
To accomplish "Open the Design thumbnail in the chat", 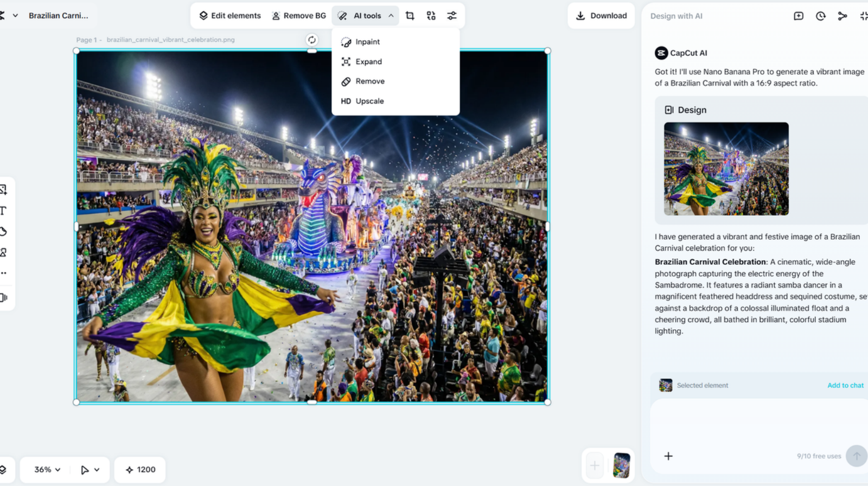I will (x=726, y=169).
